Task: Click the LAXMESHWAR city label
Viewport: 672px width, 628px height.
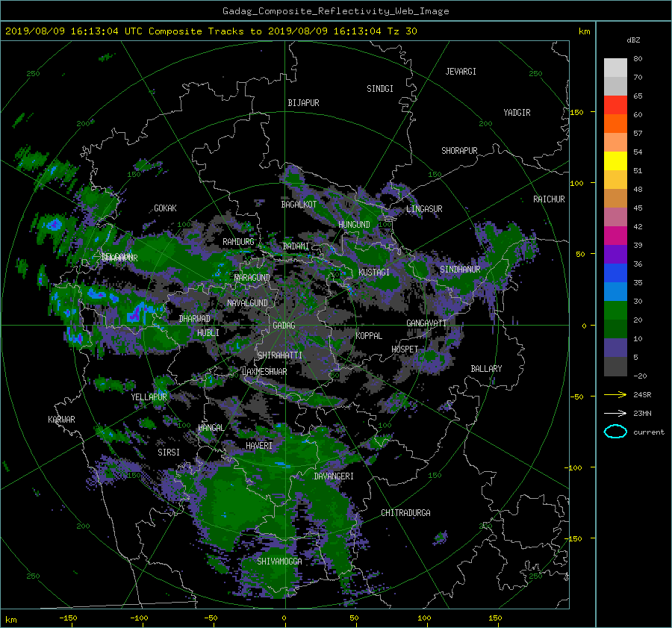Action: coord(264,372)
